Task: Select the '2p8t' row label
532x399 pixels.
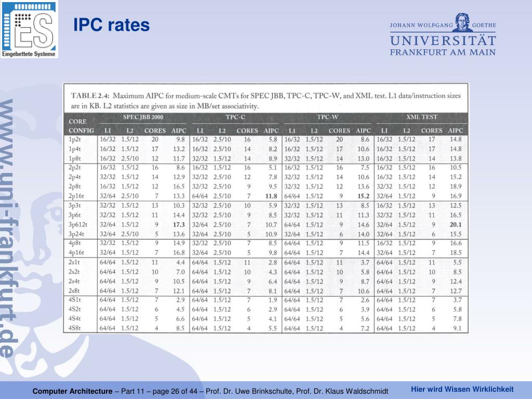Action: coord(75,187)
